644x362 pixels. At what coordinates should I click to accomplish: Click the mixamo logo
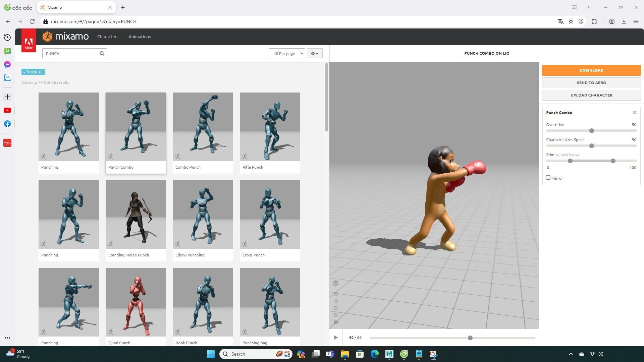tap(66, 37)
